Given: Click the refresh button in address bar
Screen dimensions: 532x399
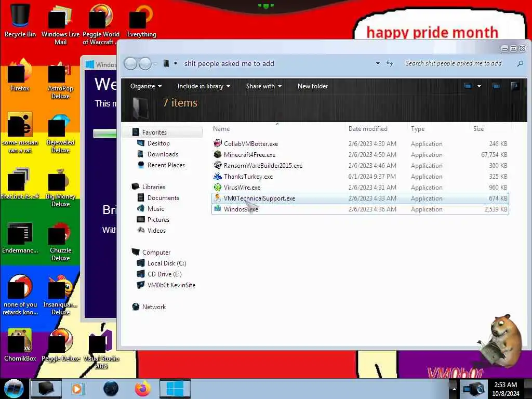Looking at the screenshot, I should [390, 63].
